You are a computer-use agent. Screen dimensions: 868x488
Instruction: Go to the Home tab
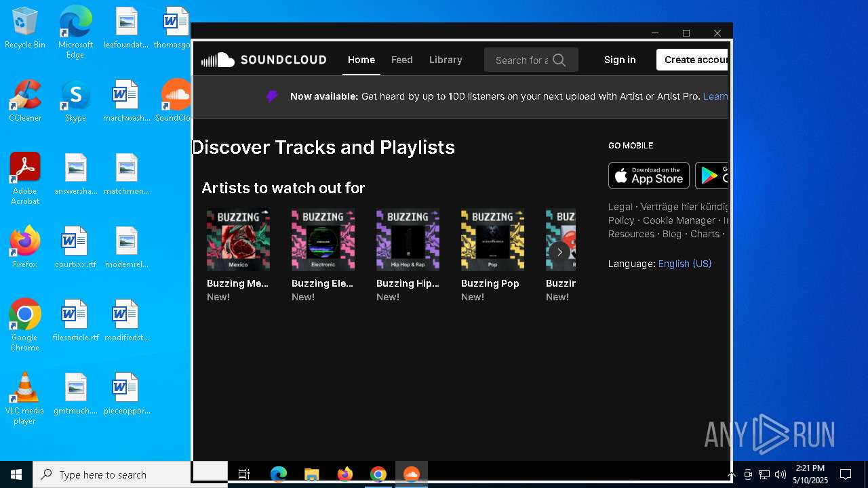click(361, 60)
